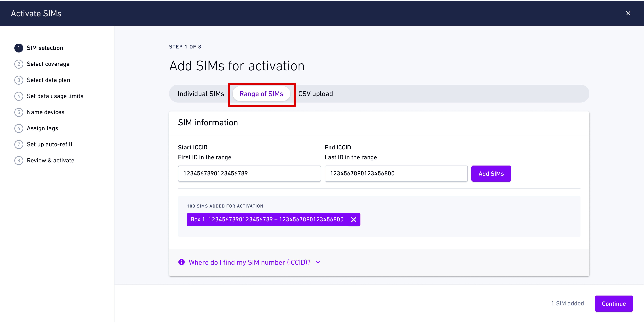This screenshot has width=644, height=323.
Task: Go to Name devices step
Action: [x=46, y=112]
